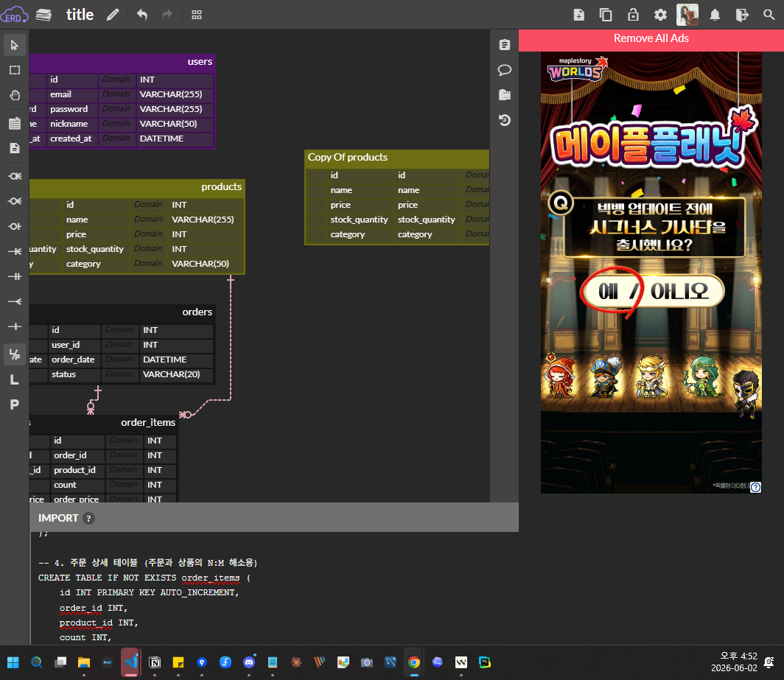Image resolution: width=784 pixels, height=680 pixels.
Task: Click the maplestory WORLDS ad logo
Action: 578,69
